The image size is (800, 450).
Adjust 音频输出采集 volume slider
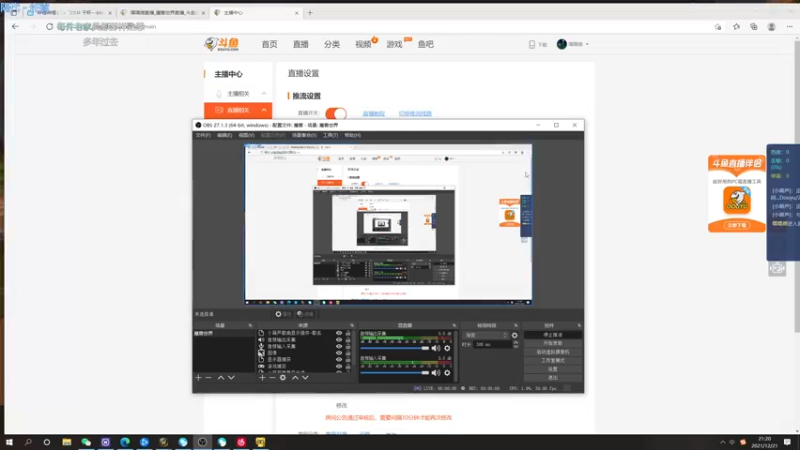click(x=395, y=348)
